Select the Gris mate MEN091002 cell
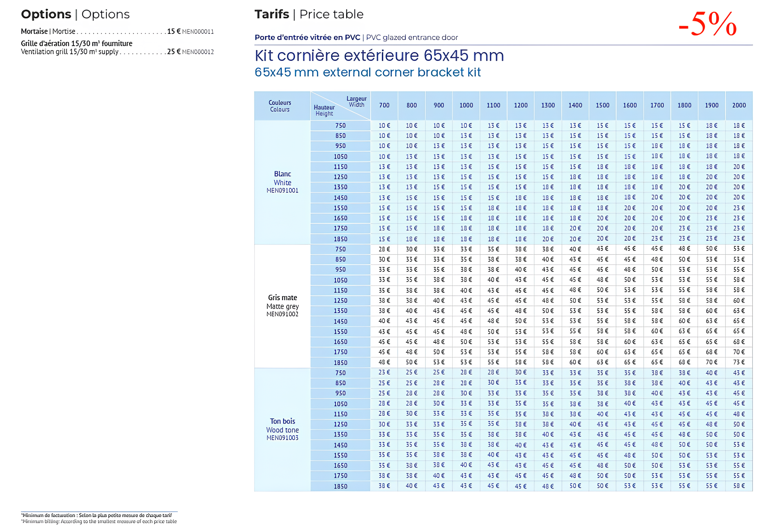This screenshot has width=763, height=532. coord(283,306)
